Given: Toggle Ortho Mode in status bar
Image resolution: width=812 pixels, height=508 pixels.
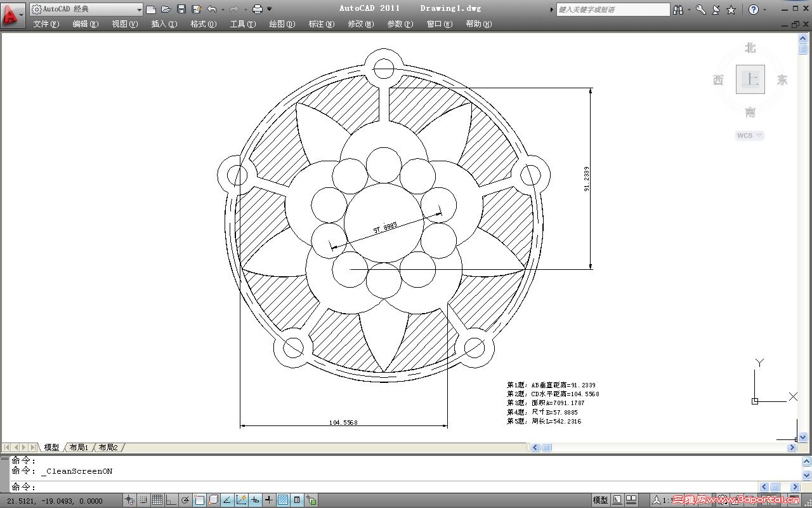Looking at the screenshot, I should (171, 500).
